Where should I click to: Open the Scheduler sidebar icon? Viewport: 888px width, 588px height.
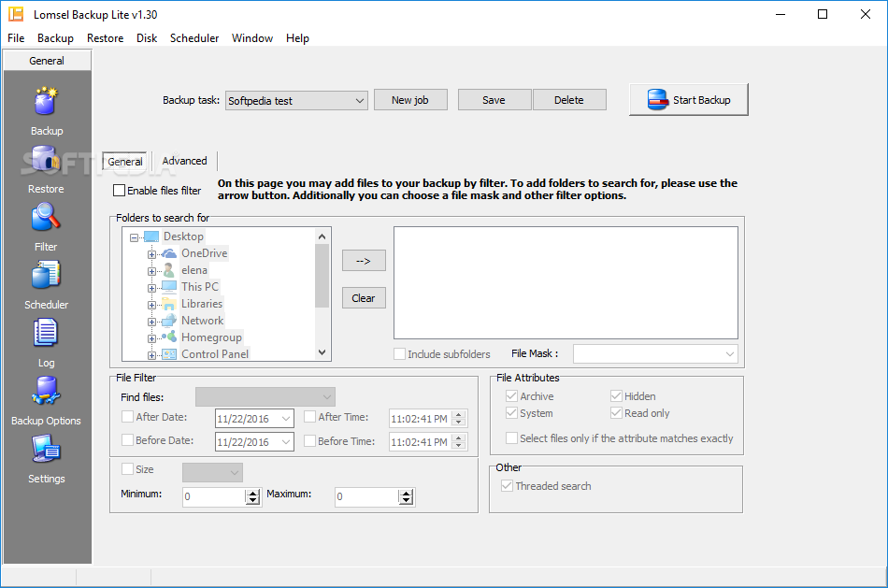coord(46,276)
